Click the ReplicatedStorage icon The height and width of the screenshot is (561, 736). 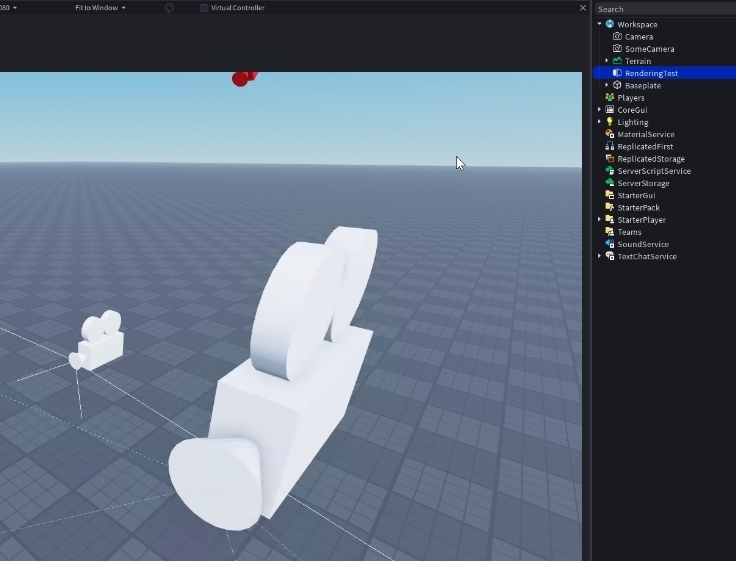pos(610,158)
